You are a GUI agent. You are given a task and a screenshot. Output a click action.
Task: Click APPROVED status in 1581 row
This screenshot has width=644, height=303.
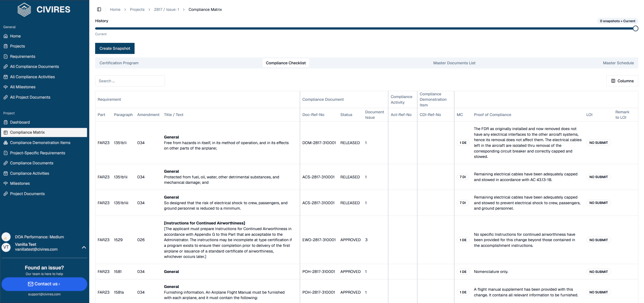(x=350, y=272)
